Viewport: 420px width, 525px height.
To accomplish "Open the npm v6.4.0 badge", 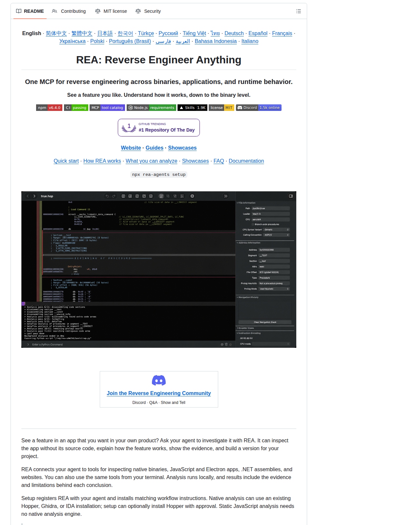I will click(49, 108).
